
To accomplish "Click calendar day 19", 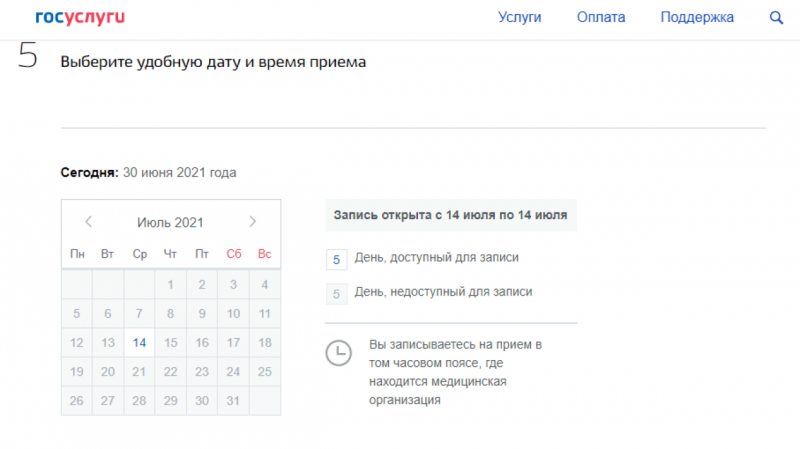I will click(77, 372).
